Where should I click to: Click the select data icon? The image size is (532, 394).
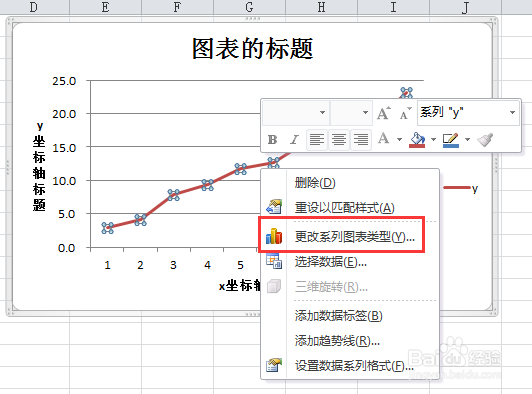274,261
